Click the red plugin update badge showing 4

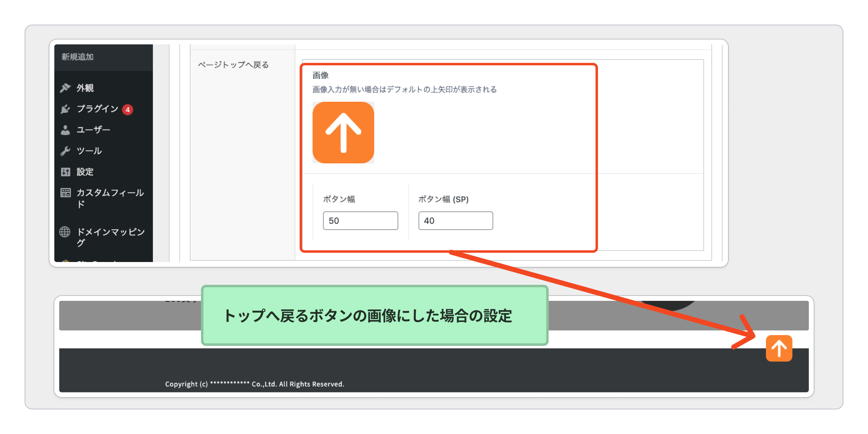tap(127, 109)
